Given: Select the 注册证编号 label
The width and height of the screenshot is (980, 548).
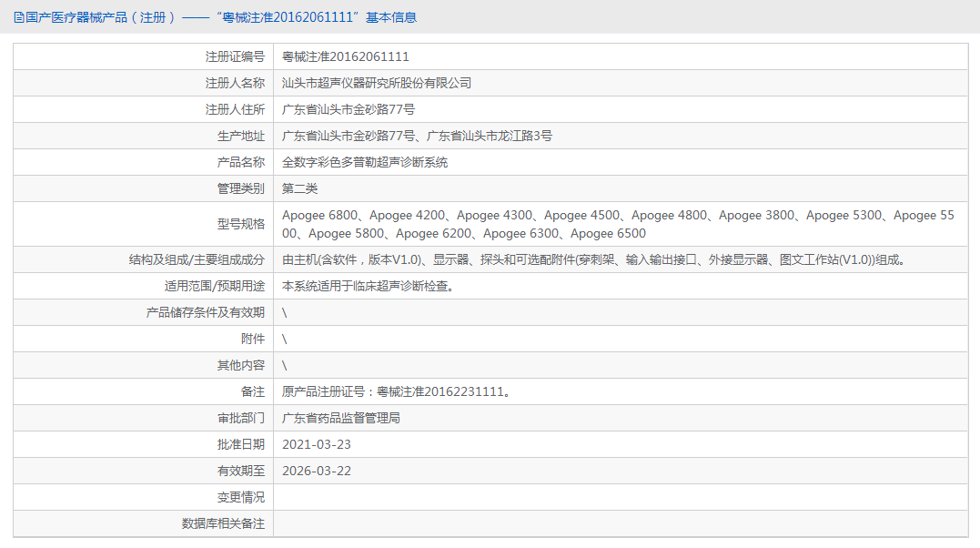Looking at the screenshot, I should 235,57.
